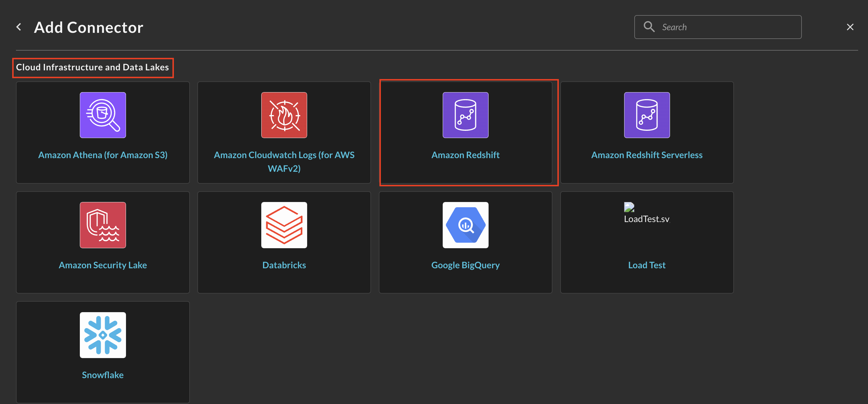Click the Snowflake snowflake logo icon
The image size is (868, 404).
pos(103,335)
